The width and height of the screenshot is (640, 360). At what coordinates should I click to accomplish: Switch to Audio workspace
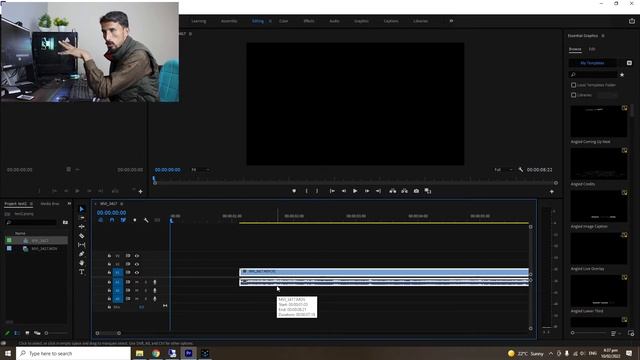coord(334,21)
